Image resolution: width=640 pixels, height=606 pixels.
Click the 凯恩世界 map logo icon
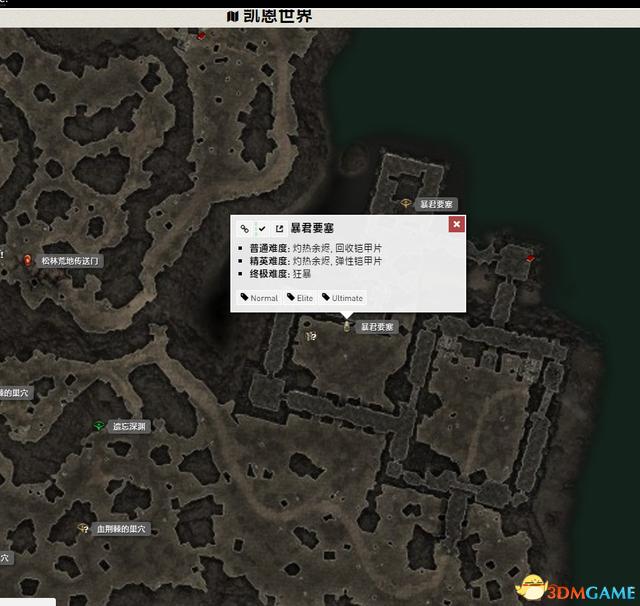tap(233, 16)
